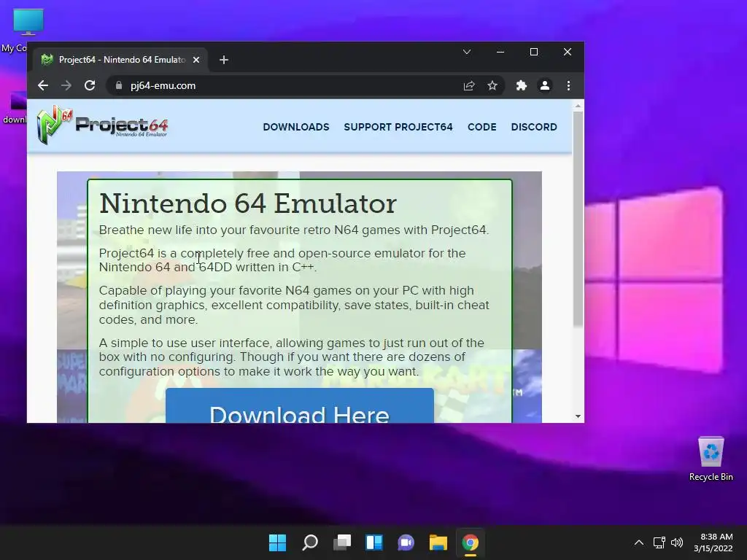Click the padlock site info icon
The height and width of the screenshot is (560, 747).
[119, 86]
